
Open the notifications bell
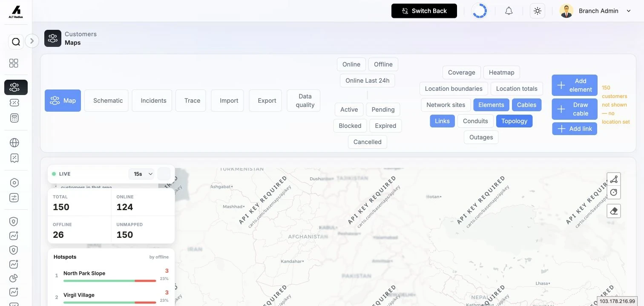(x=509, y=11)
